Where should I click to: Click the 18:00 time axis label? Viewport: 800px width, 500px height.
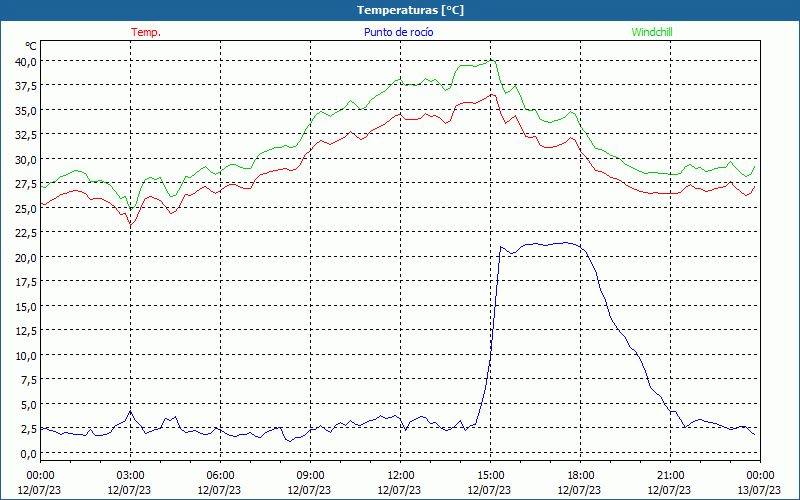(581, 476)
